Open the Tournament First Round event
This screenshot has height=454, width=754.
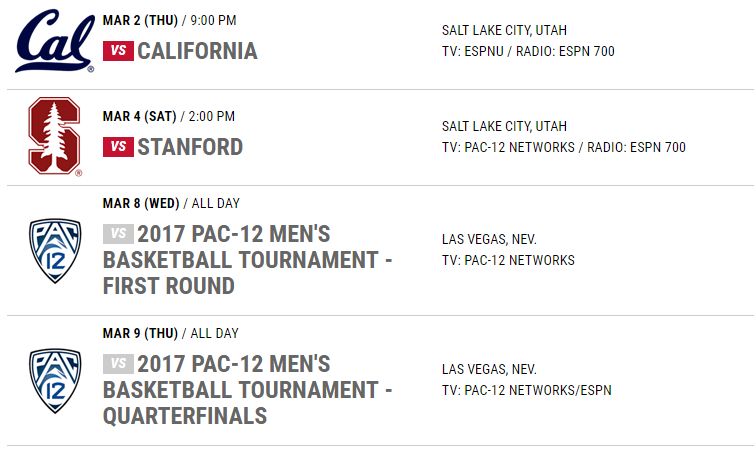click(x=248, y=260)
